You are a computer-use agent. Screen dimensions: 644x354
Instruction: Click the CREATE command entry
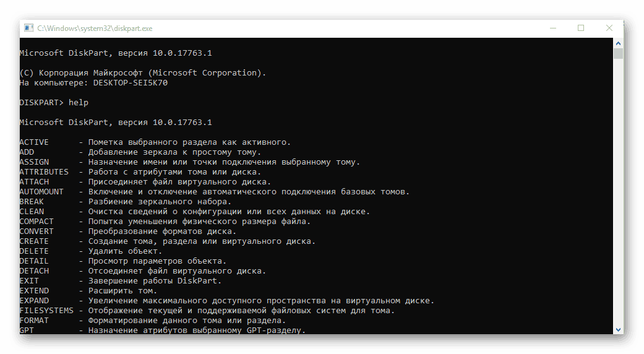[x=168, y=241]
